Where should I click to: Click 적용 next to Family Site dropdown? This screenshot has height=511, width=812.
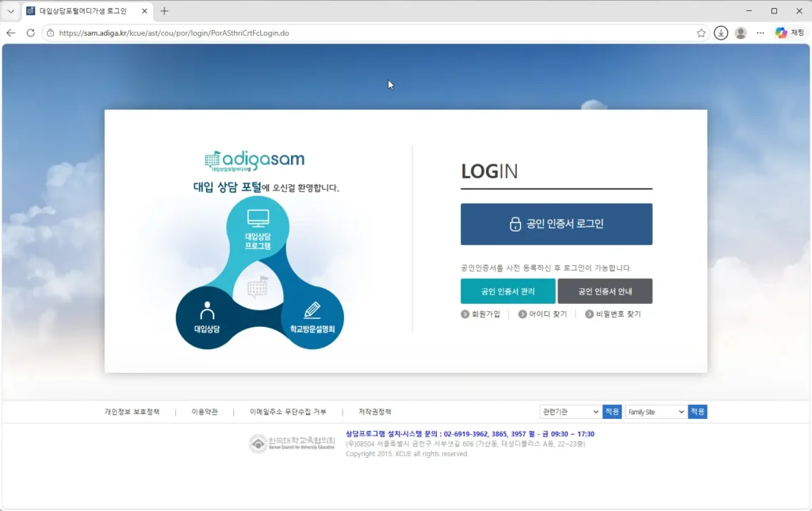coord(698,412)
